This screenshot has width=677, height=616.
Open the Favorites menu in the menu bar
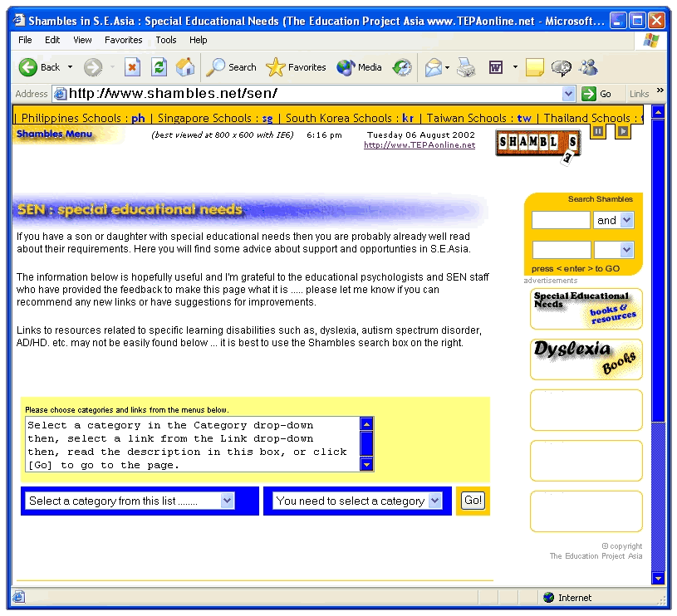click(x=122, y=40)
